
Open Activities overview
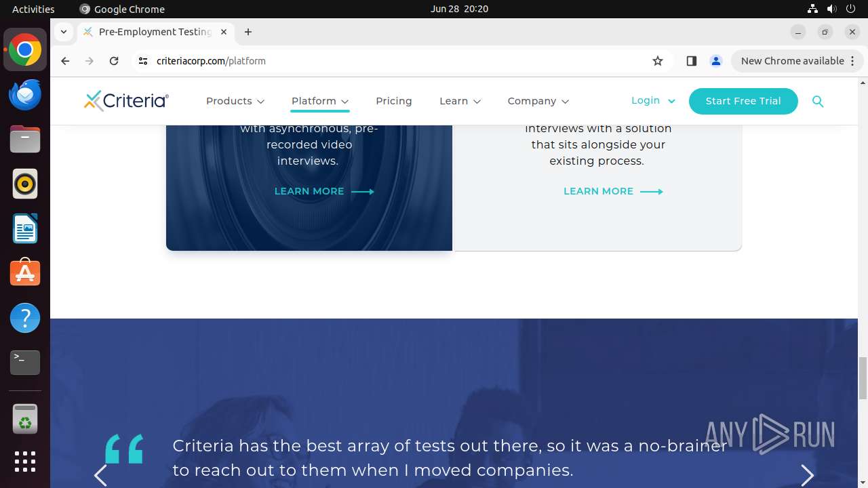click(x=33, y=9)
